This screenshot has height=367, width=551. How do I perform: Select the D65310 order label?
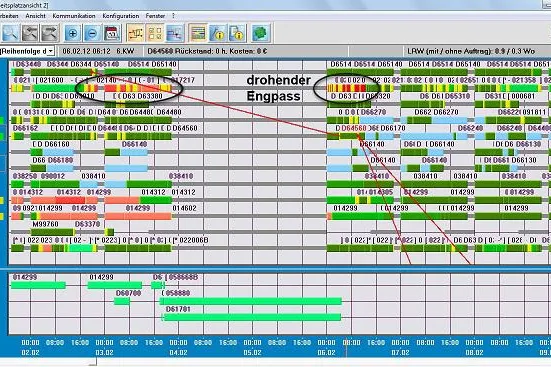[x=458, y=96]
